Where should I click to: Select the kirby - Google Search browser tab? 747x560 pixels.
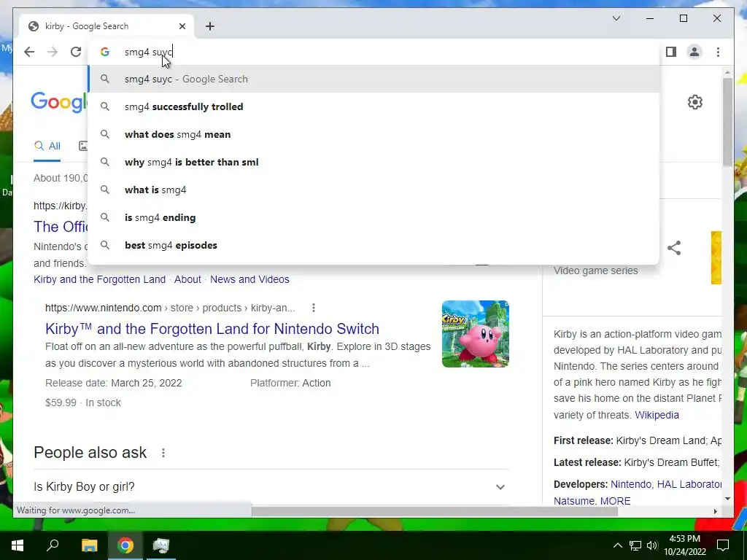107,26
